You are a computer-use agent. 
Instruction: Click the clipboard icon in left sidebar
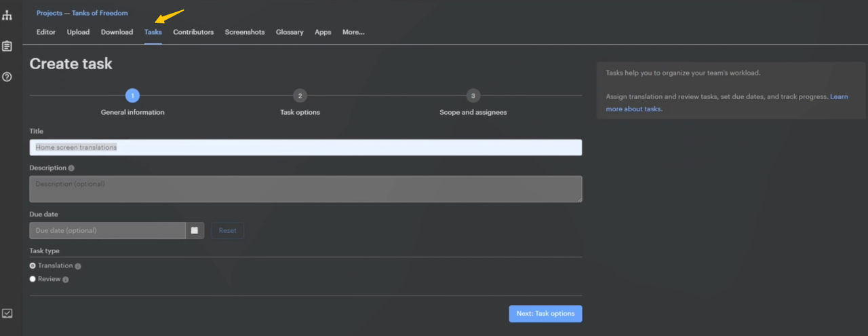click(7, 46)
